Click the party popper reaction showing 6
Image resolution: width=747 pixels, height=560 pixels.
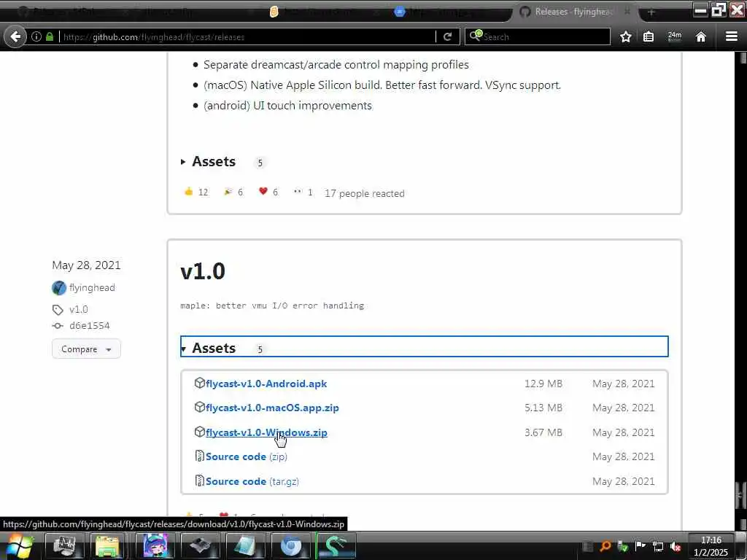[233, 192]
